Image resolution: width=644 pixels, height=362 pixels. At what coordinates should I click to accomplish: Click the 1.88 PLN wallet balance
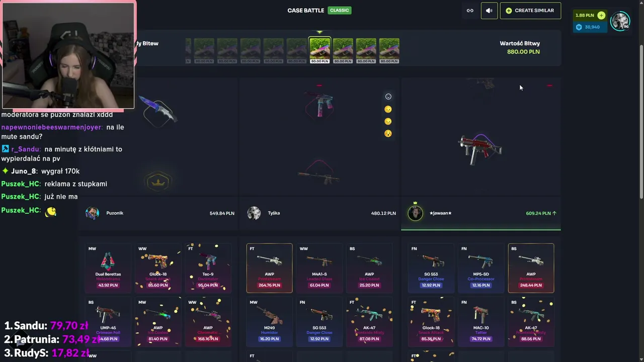tap(585, 16)
